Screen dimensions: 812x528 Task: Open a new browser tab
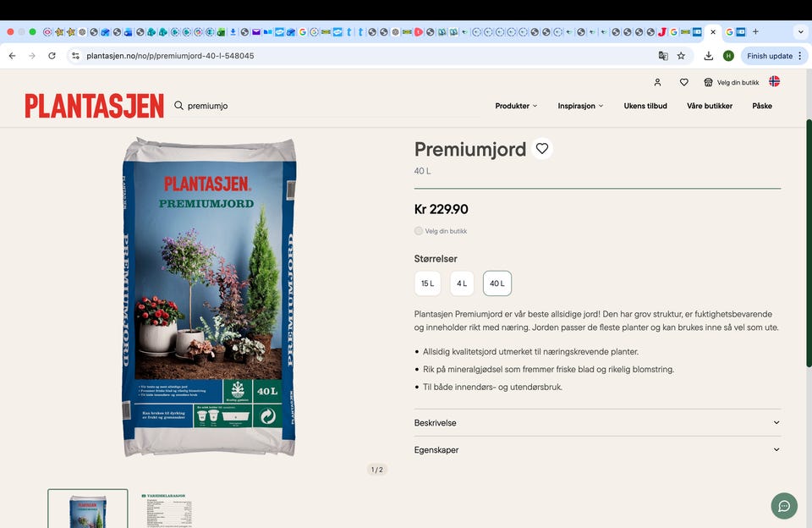(755, 31)
